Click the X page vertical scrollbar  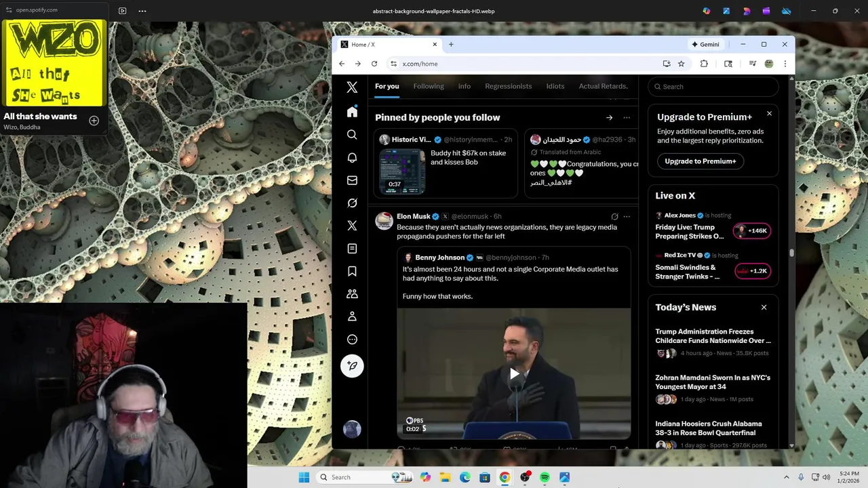point(791,253)
